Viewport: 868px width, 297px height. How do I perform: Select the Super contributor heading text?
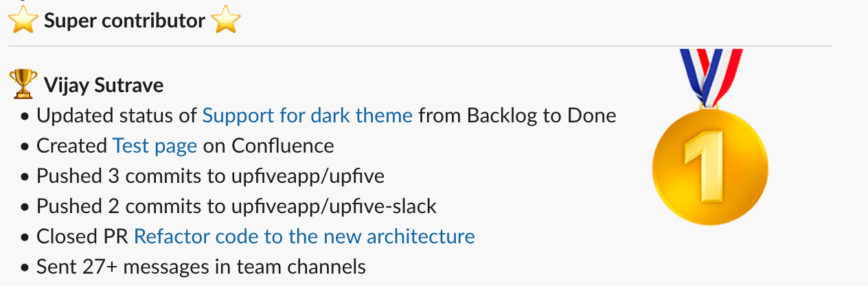tap(124, 21)
